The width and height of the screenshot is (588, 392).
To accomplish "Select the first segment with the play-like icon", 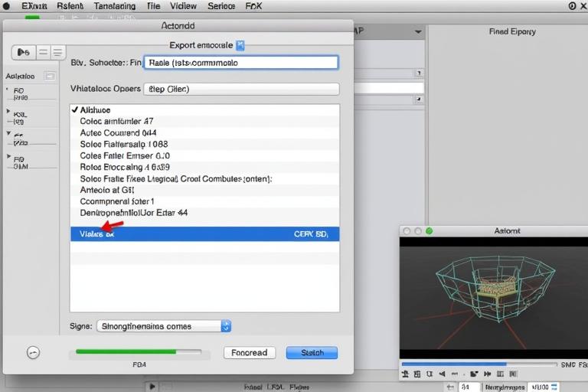I will pyautogui.click(x=24, y=53).
